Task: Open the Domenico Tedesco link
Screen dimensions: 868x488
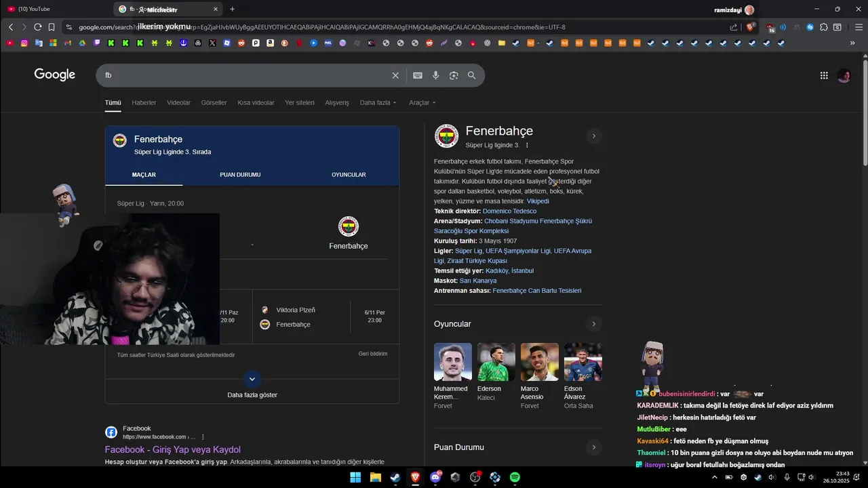Action: coord(509,211)
